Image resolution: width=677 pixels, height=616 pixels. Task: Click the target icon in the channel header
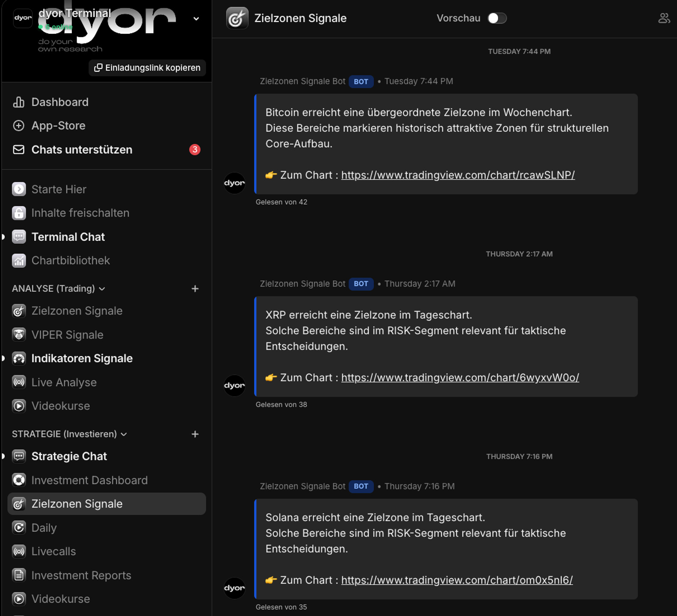237,18
